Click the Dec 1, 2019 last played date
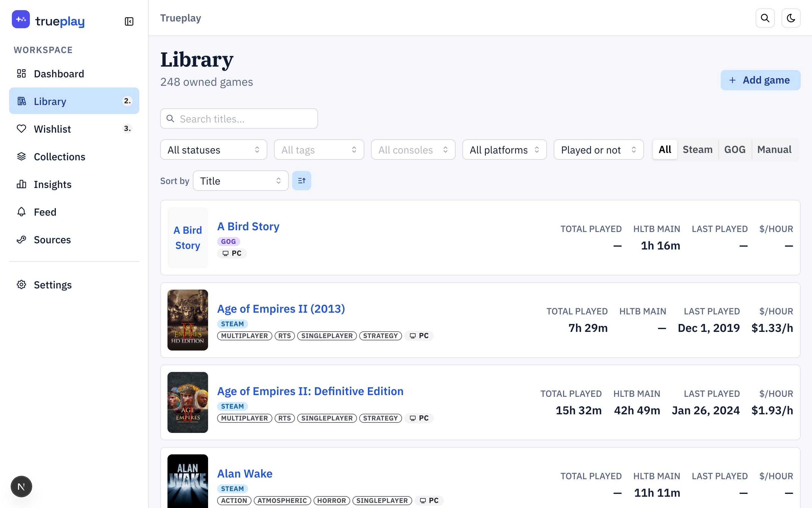This screenshot has height=508, width=812. click(x=709, y=328)
